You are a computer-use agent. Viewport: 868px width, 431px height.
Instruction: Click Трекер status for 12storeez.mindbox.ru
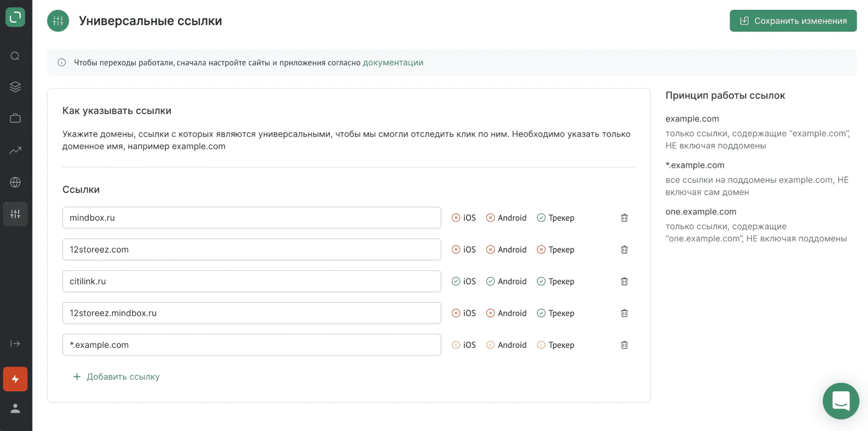(x=556, y=313)
